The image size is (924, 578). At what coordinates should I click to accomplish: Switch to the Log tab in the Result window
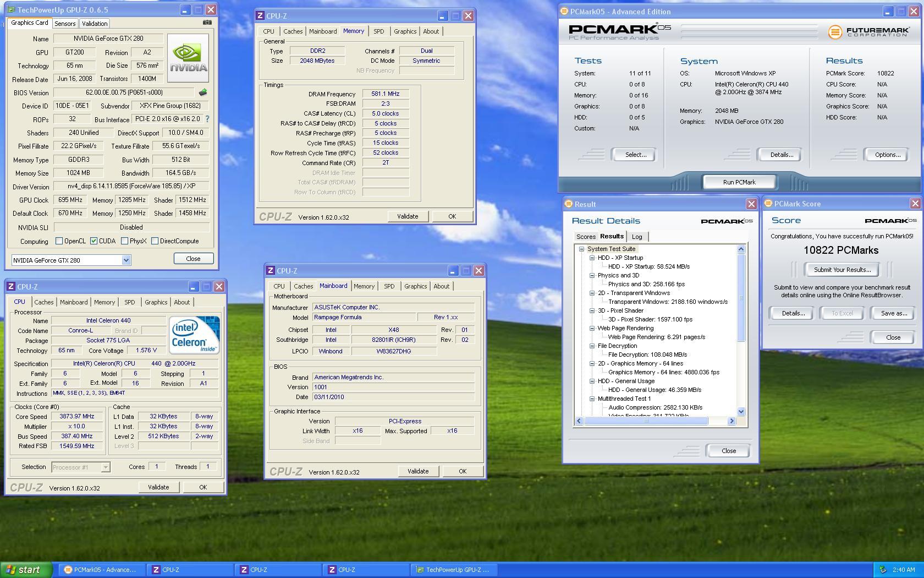tap(637, 237)
